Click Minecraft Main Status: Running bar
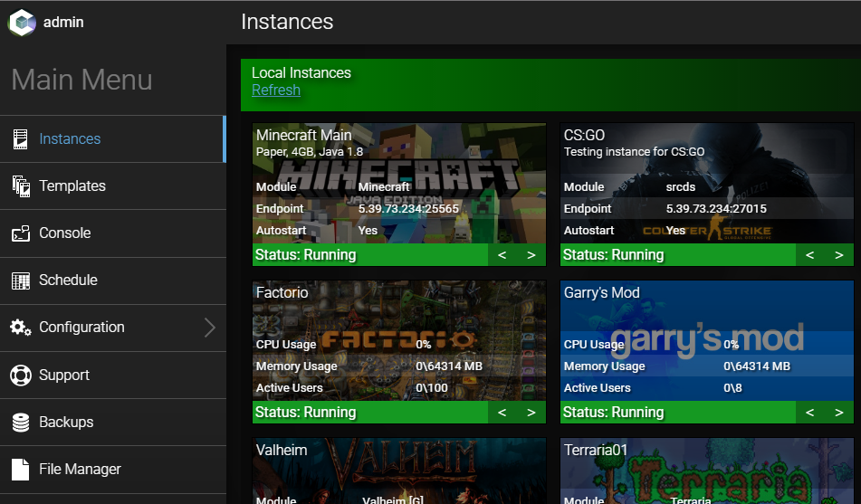This screenshot has height=504, width=861. [370, 255]
